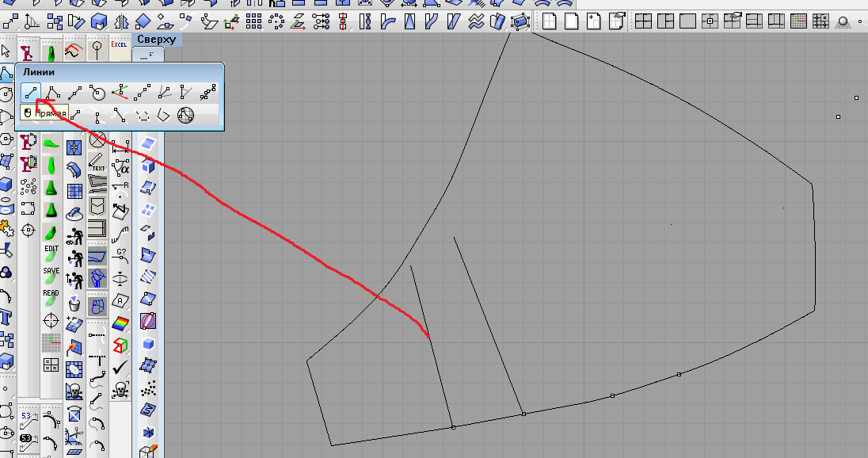The image size is (868, 458).
Task: Select the radius dimension R tool
Action: 120,190
